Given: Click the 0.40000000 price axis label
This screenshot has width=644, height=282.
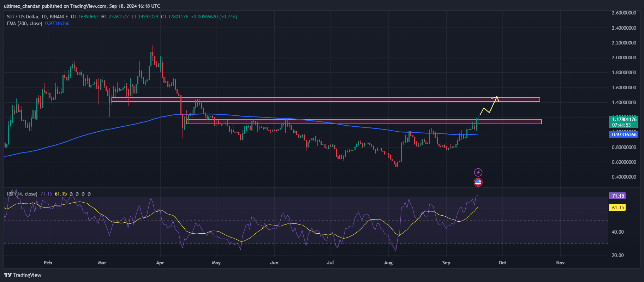Looking at the screenshot, I should click(624, 177).
